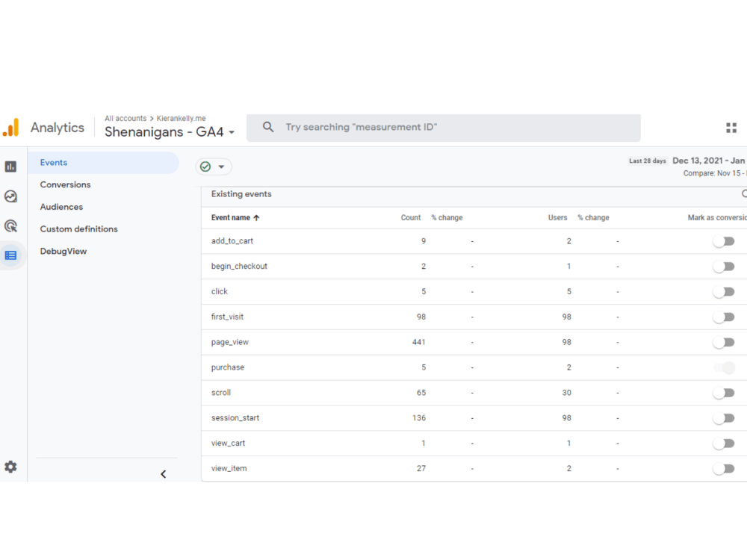The image size is (747, 560).
Task: Toggle begin_checkout as conversion
Action: click(x=724, y=267)
